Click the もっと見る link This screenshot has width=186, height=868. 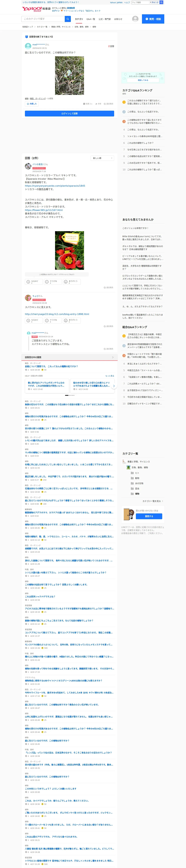(x=110, y=376)
